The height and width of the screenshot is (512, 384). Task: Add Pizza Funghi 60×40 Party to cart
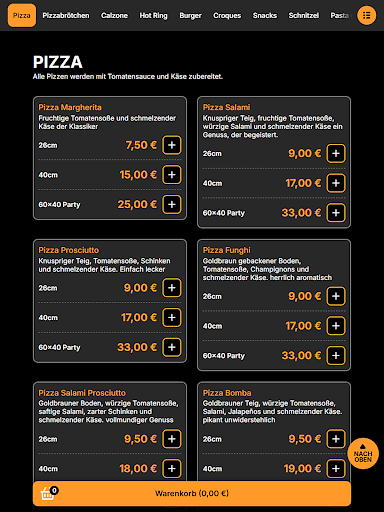[336, 355]
